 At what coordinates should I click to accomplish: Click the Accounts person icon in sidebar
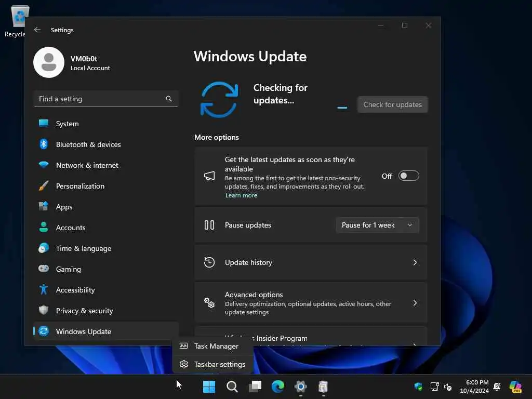click(x=44, y=227)
